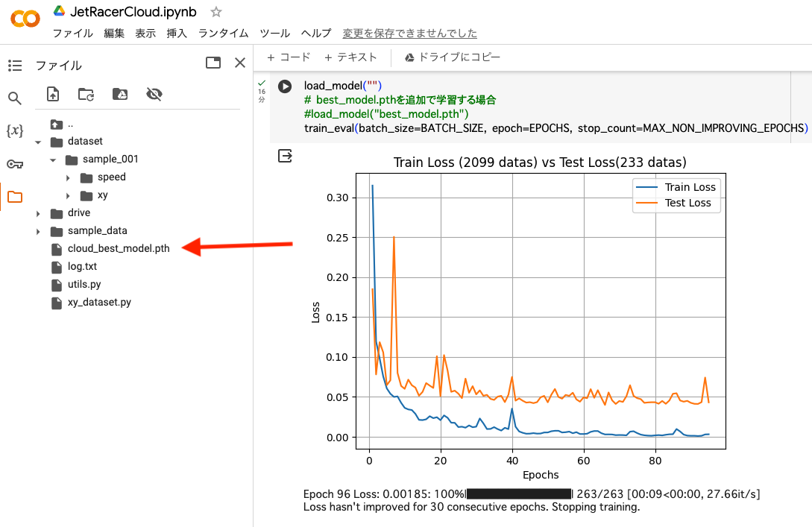Open the ランタイム menu
The height and width of the screenshot is (527, 812).
coord(223,33)
